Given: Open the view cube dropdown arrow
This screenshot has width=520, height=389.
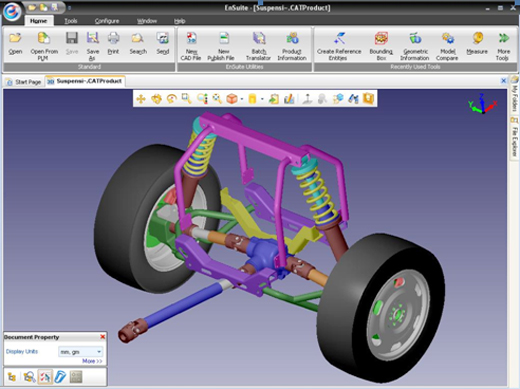Looking at the screenshot, I should [242, 99].
